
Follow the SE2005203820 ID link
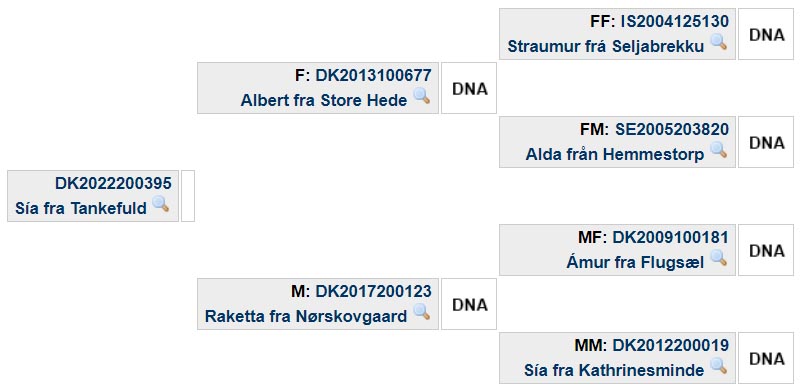pyautogui.click(x=672, y=130)
